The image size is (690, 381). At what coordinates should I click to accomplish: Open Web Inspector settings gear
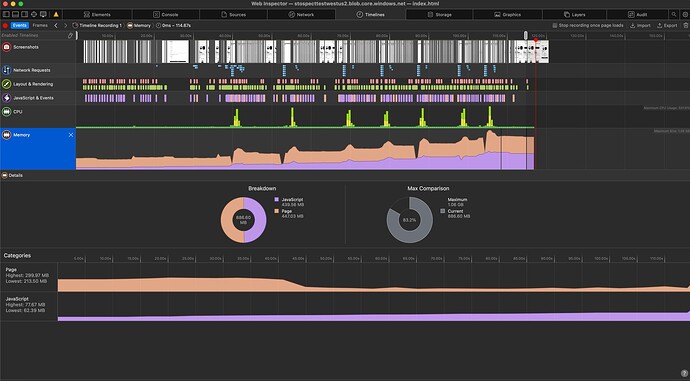click(685, 14)
